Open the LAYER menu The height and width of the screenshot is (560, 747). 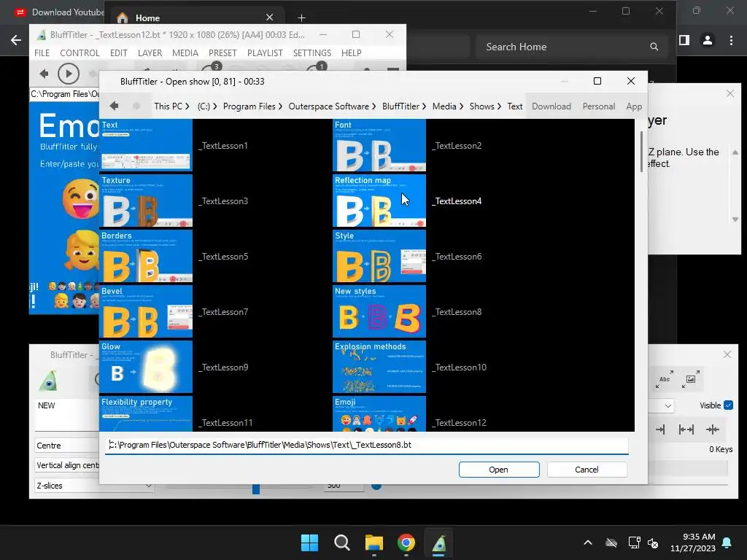pos(150,52)
